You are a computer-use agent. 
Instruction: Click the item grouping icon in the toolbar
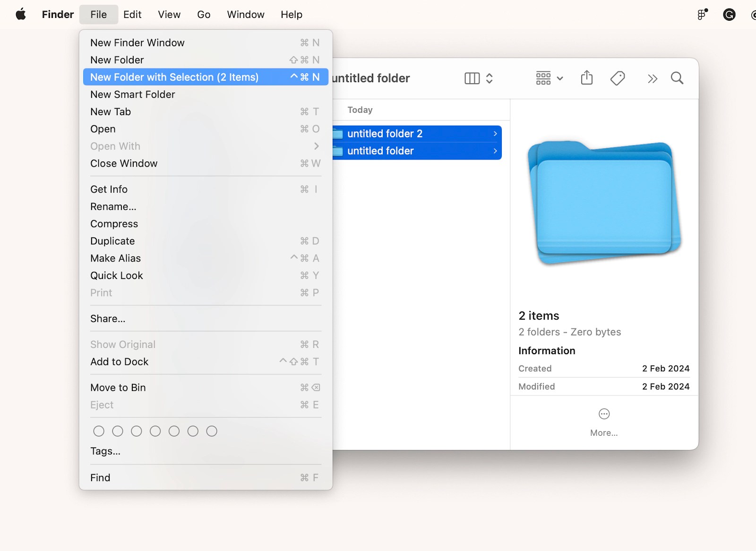click(543, 78)
